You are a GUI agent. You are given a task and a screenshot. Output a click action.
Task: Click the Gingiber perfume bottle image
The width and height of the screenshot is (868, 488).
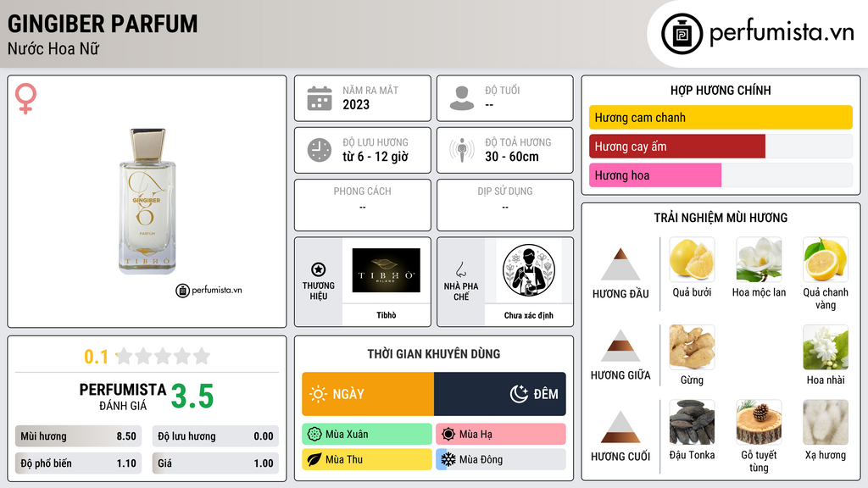147,202
